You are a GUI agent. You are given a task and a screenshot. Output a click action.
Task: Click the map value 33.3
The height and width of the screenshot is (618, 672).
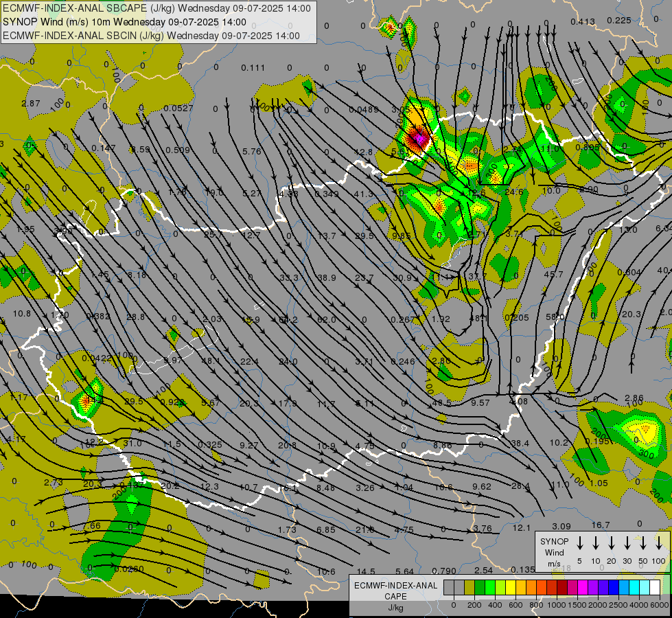tap(289, 278)
